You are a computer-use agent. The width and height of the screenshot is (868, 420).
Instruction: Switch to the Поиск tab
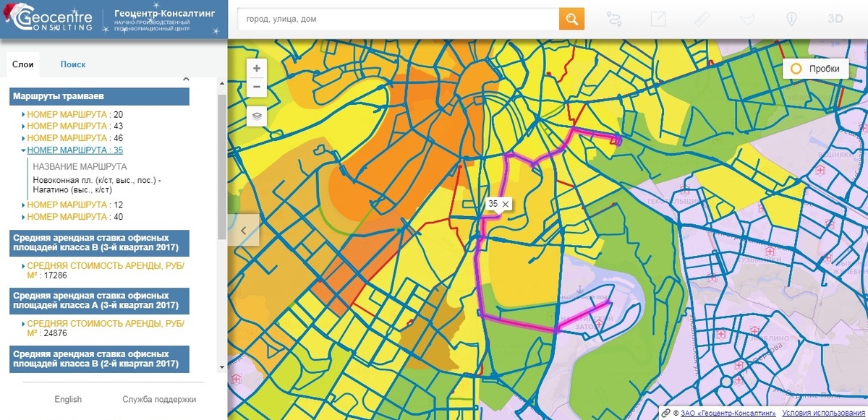pos(72,64)
